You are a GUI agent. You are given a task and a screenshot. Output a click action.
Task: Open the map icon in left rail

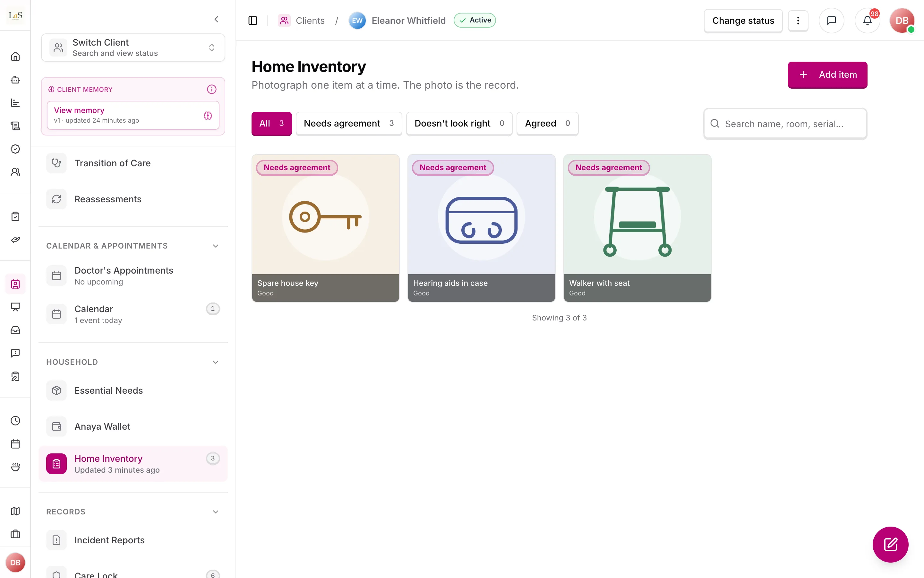click(x=15, y=511)
